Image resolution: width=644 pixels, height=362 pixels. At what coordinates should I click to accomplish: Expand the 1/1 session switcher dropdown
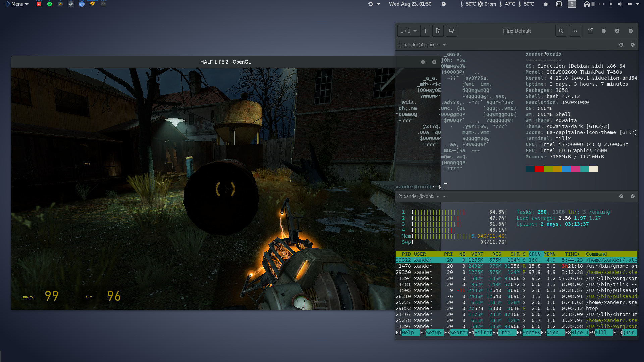coord(409,31)
